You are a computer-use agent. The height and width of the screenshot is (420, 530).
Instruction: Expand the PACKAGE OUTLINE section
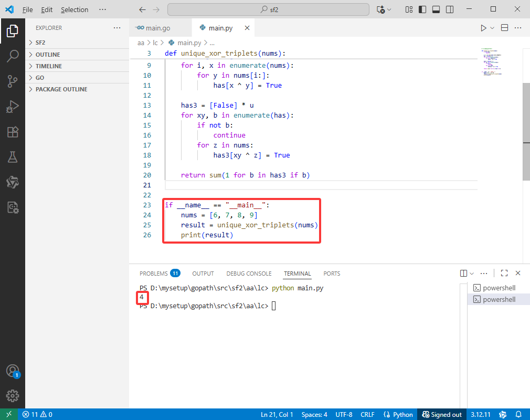click(78, 89)
